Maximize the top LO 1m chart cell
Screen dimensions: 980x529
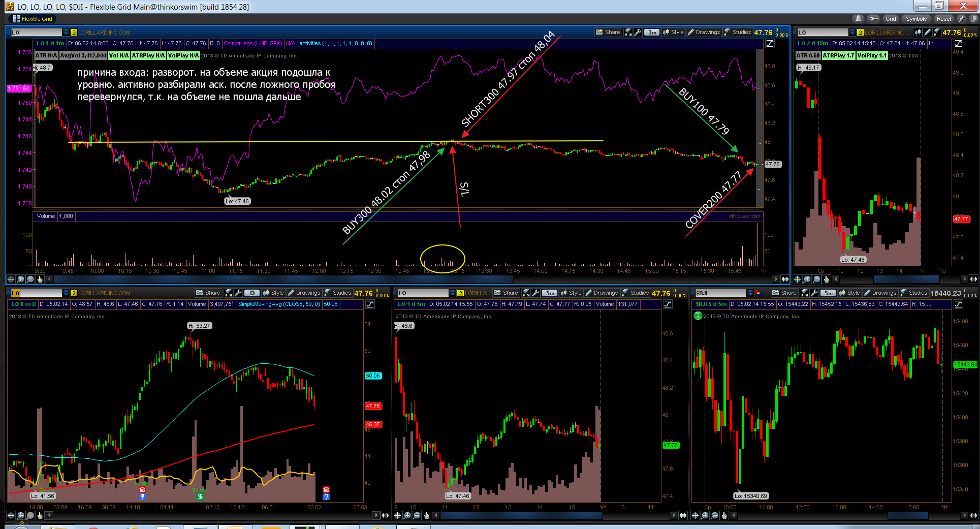(628, 32)
